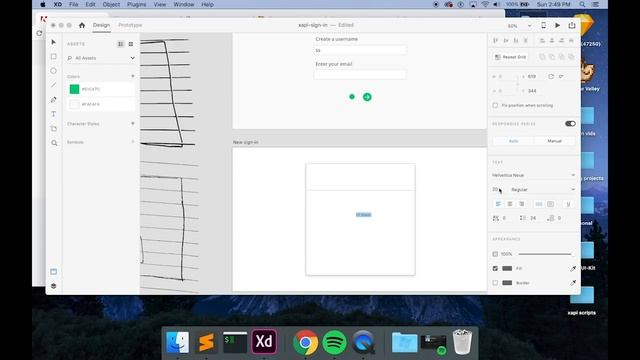Click the username input field
Screen dimensions: 640x360
360,50
